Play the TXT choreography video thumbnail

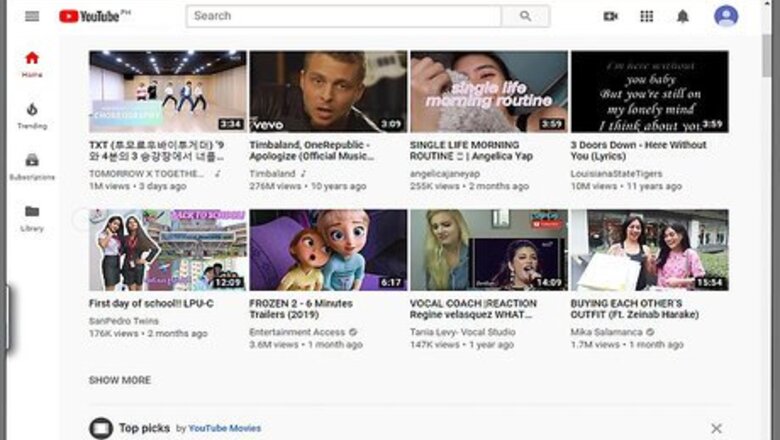[x=167, y=92]
